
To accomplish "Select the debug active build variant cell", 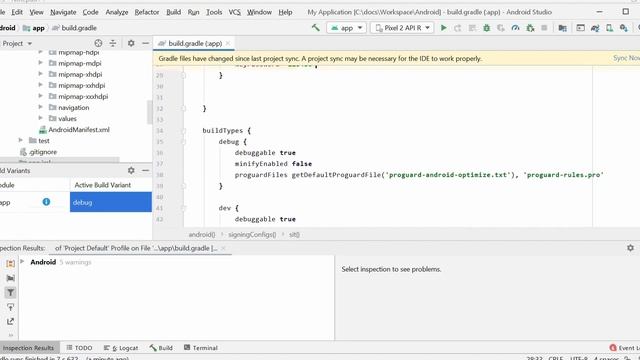I will click(x=111, y=202).
